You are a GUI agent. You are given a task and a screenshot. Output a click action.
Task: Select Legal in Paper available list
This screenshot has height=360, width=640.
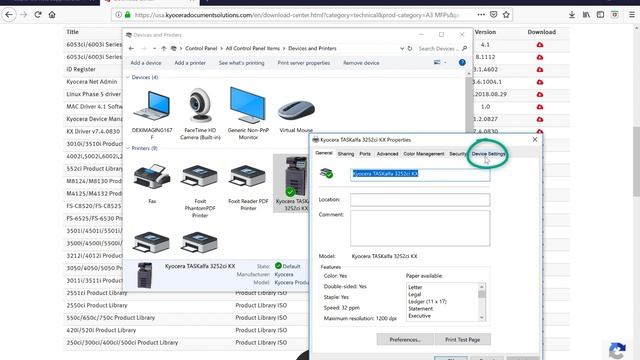(414, 294)
